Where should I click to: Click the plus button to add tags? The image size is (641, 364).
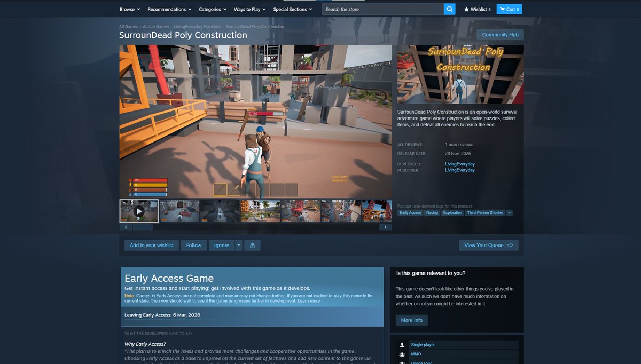coord(509,213)
